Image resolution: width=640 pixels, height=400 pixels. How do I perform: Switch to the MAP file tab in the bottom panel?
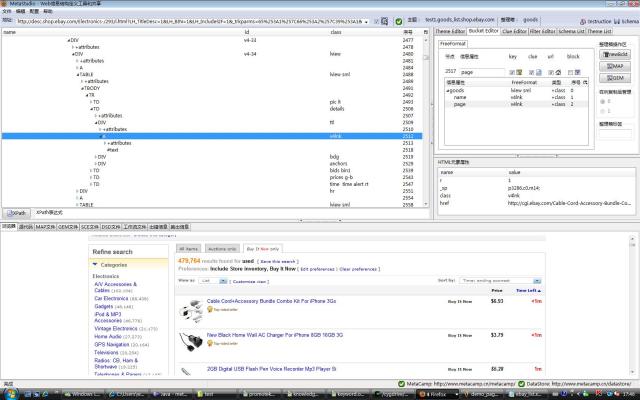[x=45, y=227]
